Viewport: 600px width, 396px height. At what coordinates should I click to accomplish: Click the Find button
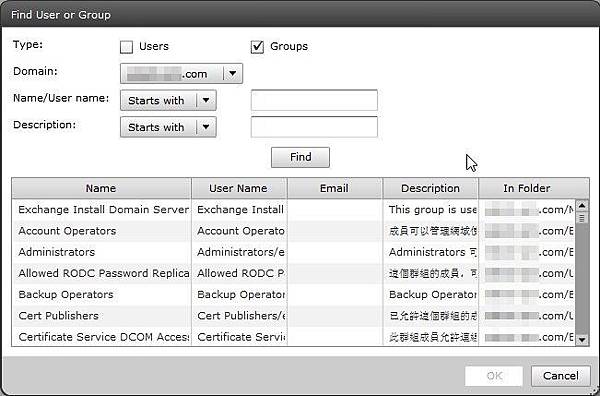pos(300,157)
